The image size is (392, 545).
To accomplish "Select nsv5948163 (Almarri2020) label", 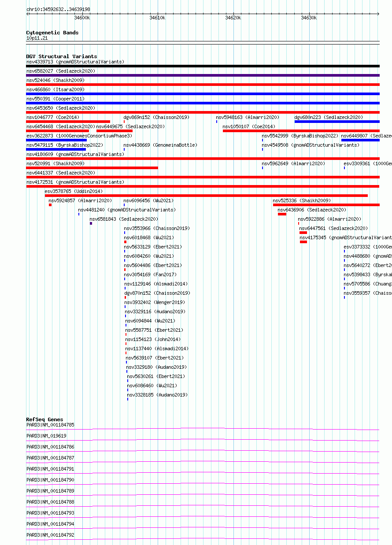I will click(x=248, y=117).
